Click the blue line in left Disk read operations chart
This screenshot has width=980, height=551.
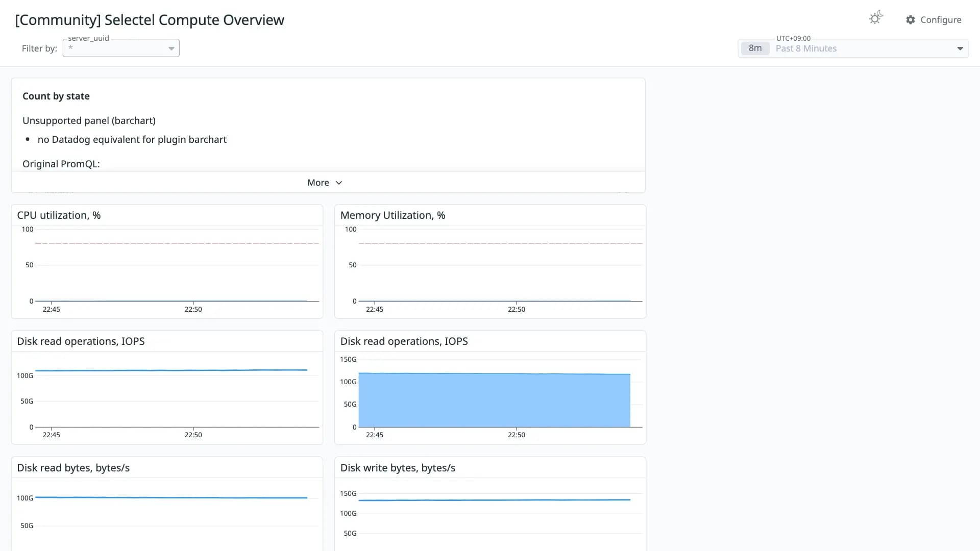[171, 370]
